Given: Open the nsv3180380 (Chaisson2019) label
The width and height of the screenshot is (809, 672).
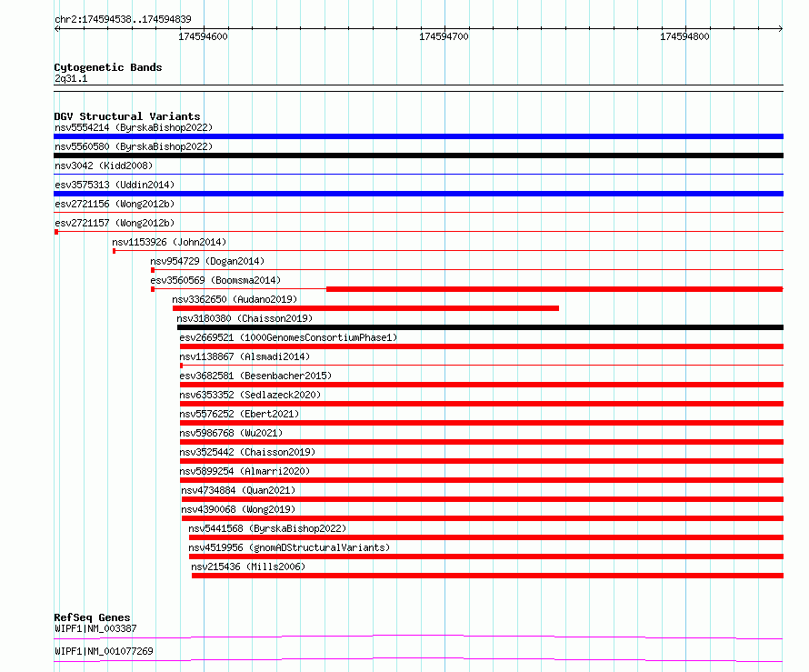Looking at the screenshot, I should 245,318.
